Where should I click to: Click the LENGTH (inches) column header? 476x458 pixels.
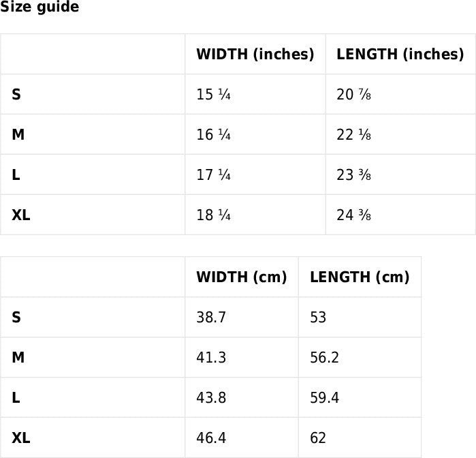400,55
